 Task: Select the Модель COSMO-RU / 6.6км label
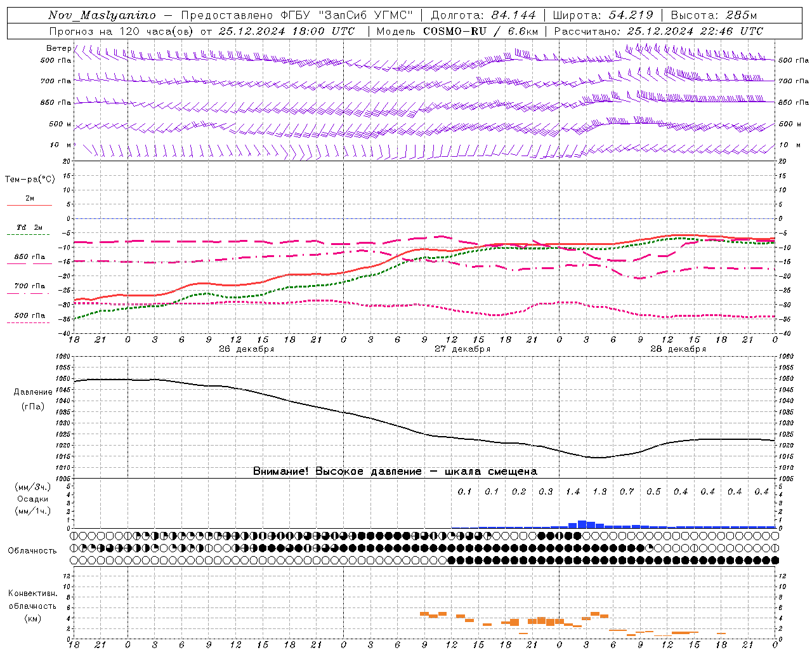tap(457, 31)
